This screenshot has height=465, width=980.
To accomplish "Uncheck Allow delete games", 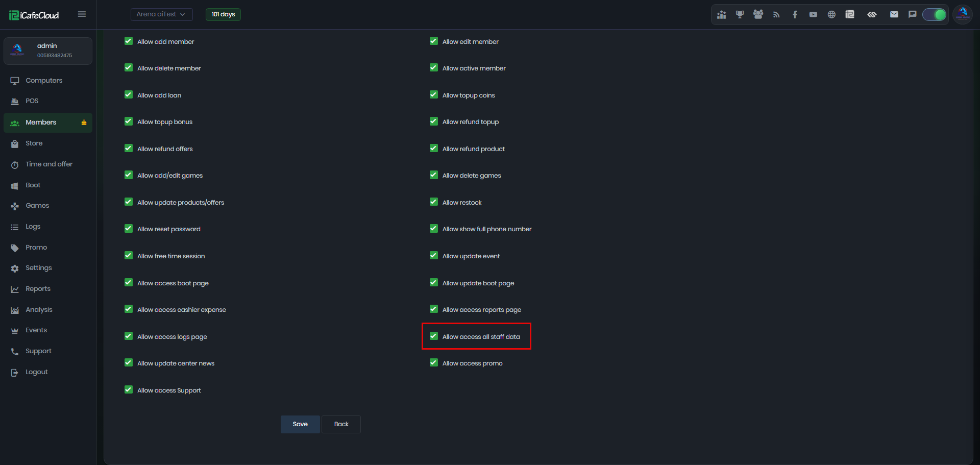I will [434, 175].
